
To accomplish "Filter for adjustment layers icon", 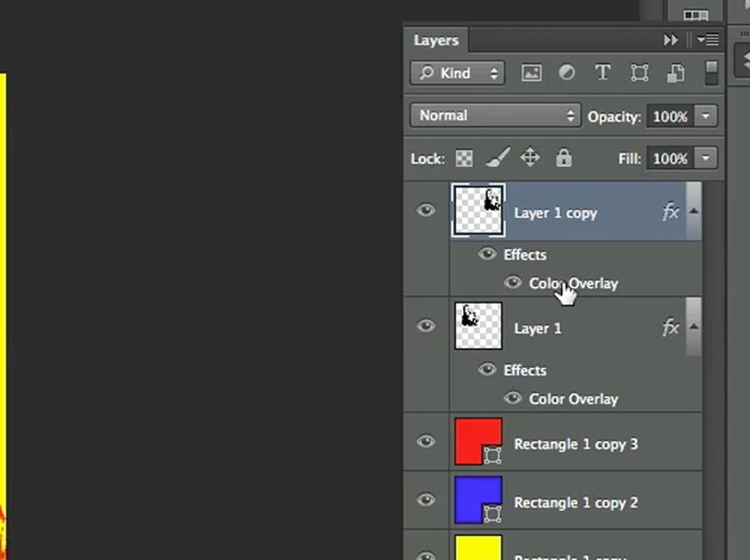I will (567, 73).
